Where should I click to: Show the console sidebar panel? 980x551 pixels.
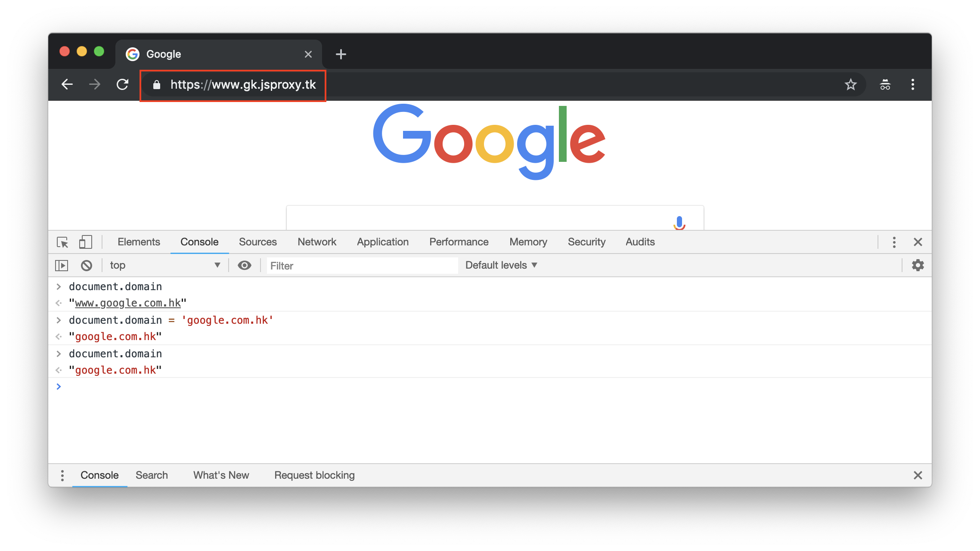(x=62, y=266)
